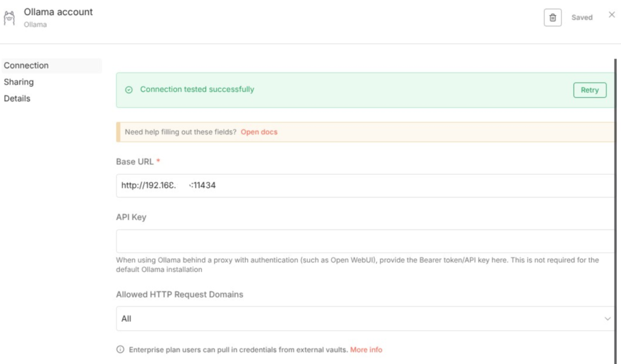The height and width of the screenshot is (364, 621).
Task: Go to the Details tab
Action: [17, 98]
